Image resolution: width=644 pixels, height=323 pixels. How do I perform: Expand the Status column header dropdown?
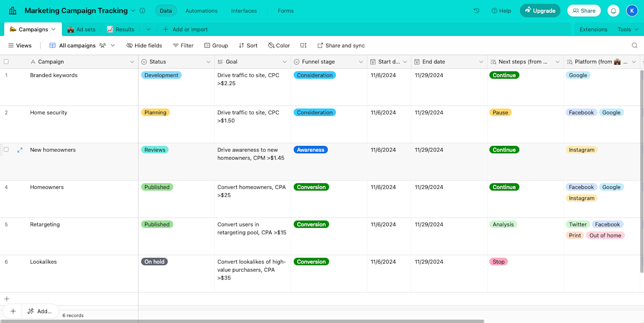(x=208, y=62)
